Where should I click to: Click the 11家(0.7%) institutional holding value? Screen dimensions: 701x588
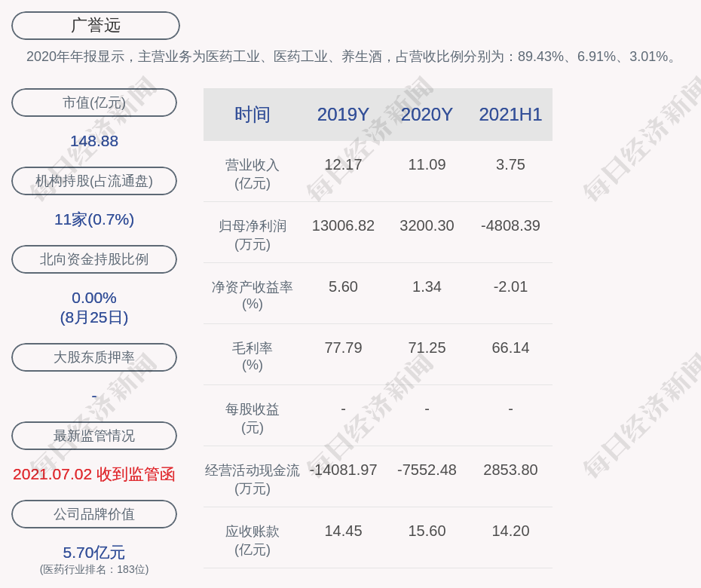coord(94,219)
